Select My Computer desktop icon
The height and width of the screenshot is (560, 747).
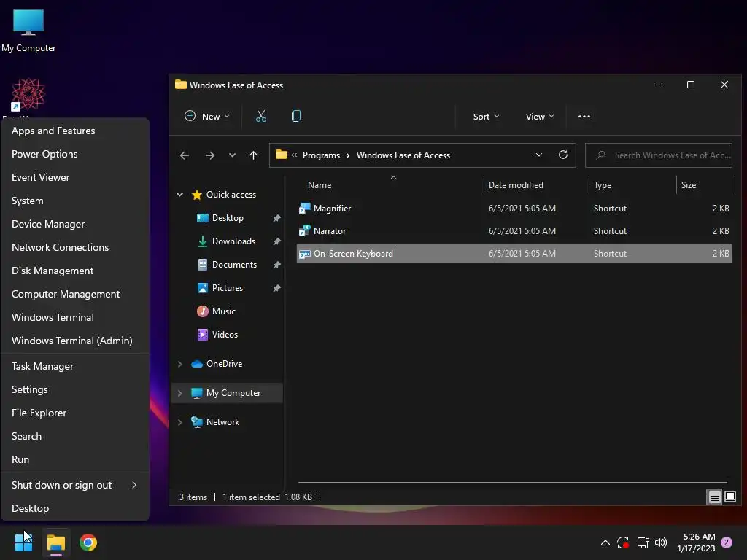tap(28, 30)
